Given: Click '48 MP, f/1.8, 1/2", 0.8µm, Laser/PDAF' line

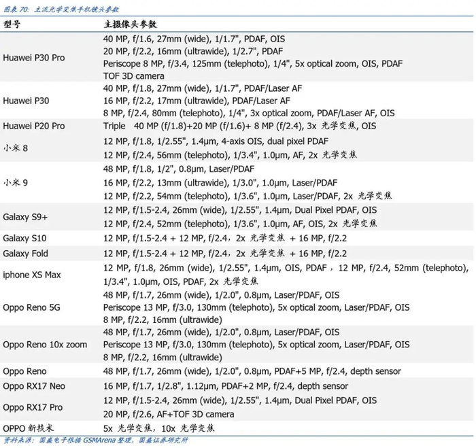Looking at the screenshot, I should pyautogui.click(x=179, y=169).
